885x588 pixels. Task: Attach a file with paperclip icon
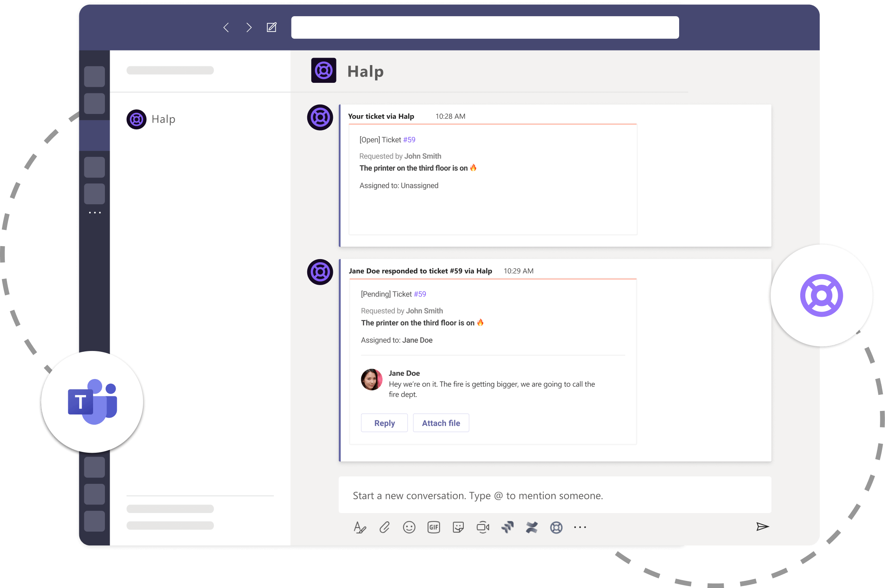coord(385,527)
